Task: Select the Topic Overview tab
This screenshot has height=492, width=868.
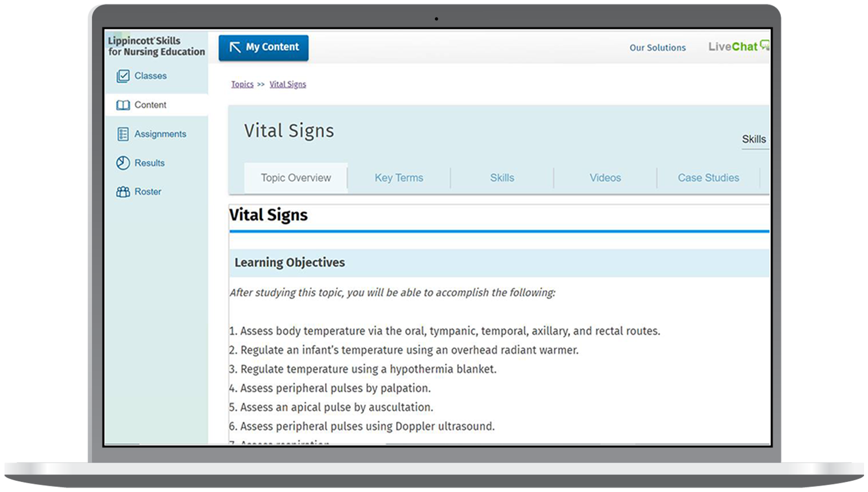Action: [296, 178]
